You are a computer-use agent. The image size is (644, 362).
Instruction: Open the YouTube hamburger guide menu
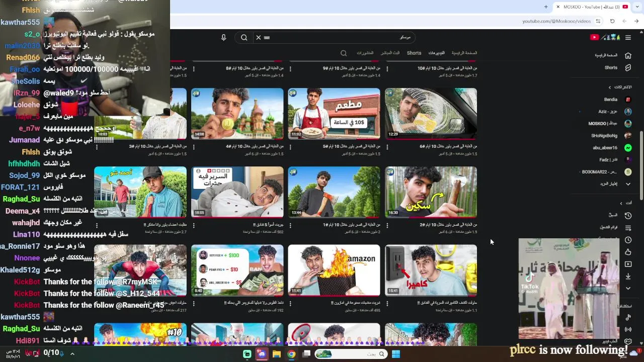(628, 37)
